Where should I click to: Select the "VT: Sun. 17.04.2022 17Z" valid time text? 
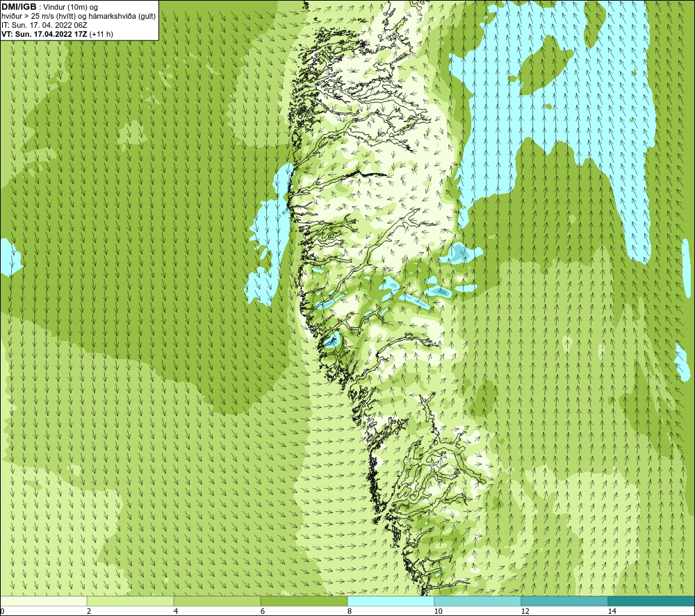point(44,34)
